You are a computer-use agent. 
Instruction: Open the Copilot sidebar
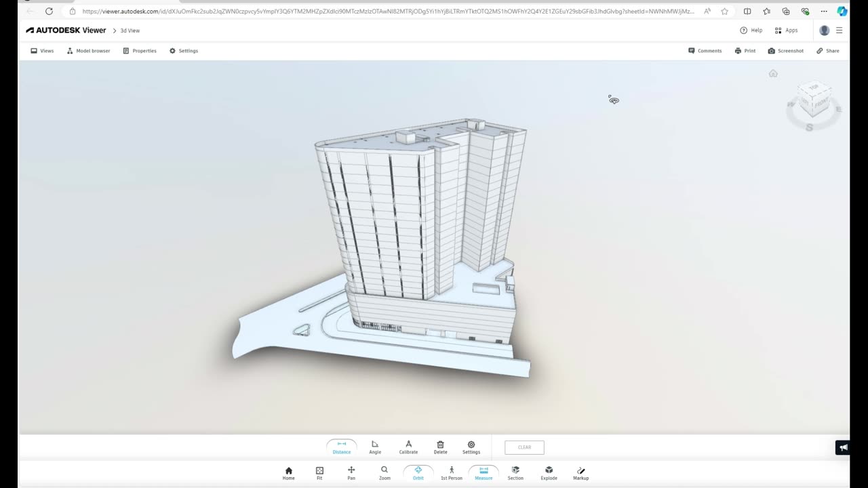click(x=842, y=11)
